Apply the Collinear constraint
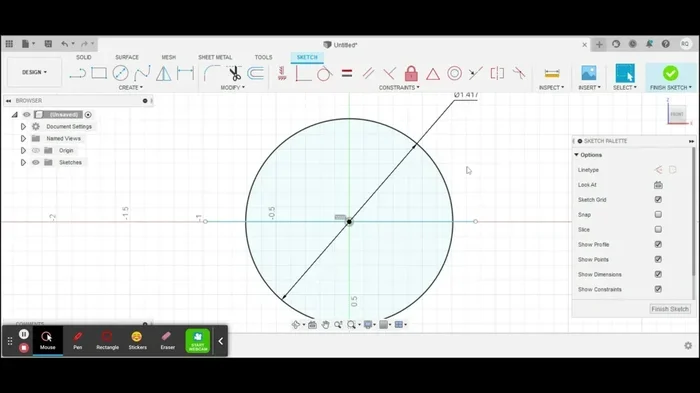The height and width of the screenshot is (393, 700). [476, 73]
